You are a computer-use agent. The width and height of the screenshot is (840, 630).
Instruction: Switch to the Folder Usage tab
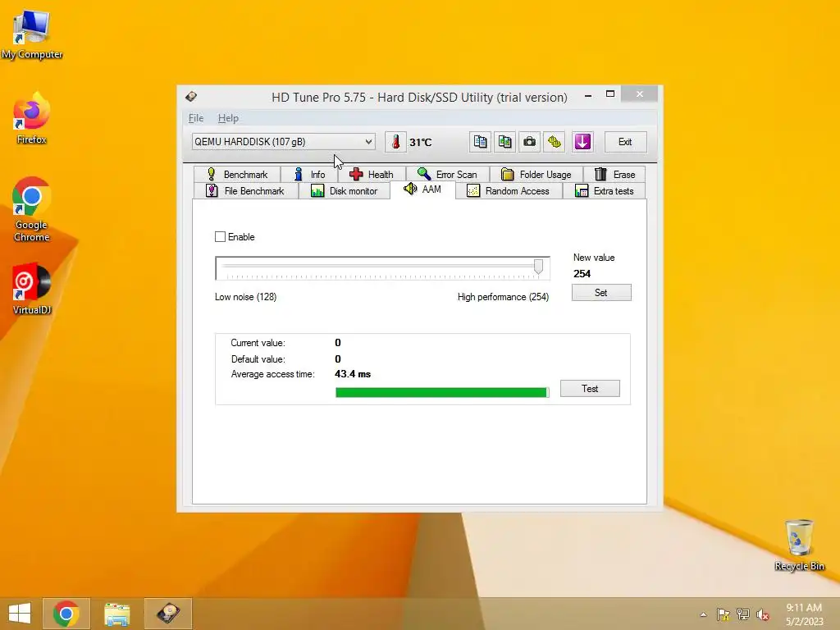[536, 174]
